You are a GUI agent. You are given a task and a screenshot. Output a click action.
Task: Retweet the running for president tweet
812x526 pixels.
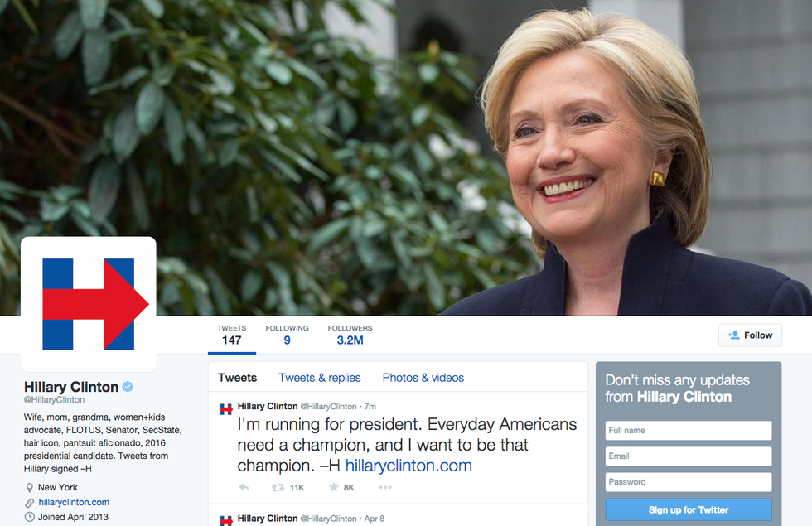(278, 487)
